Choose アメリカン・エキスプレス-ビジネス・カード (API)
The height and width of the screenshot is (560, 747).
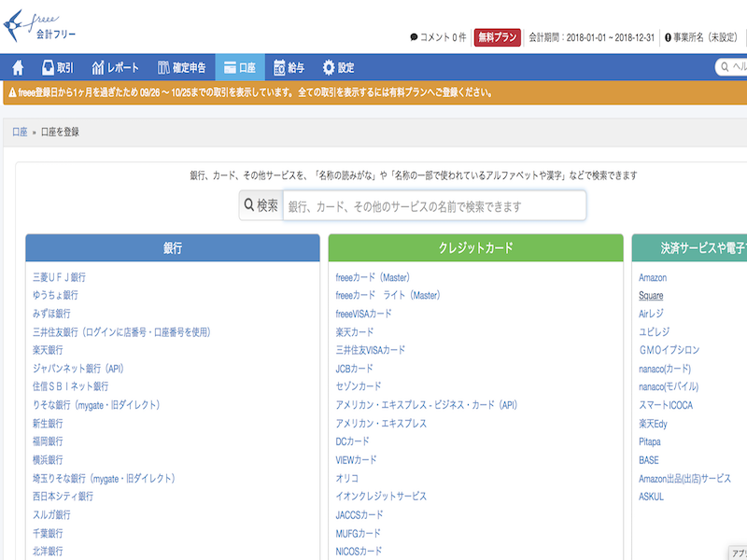click(427, 405)
